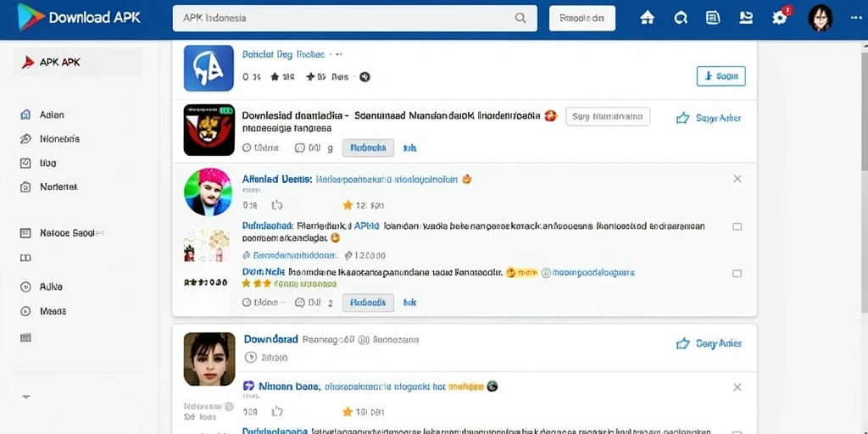
Task: Dismiss the Nimoen bane post with X
Action: point(737,387)
